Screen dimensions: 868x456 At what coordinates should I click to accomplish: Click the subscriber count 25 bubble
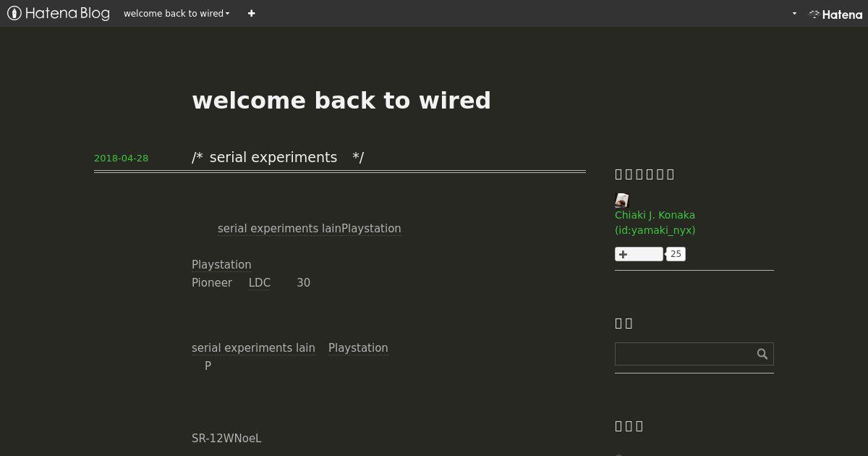676,254
